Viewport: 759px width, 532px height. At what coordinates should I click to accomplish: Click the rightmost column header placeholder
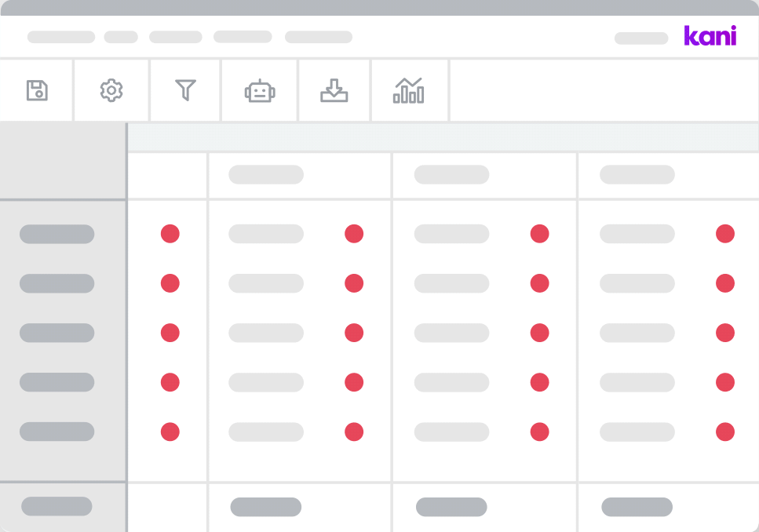coord(637,175)
